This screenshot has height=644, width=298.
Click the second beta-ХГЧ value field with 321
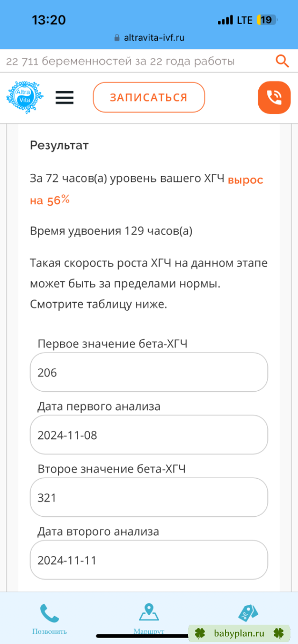click(x=149, y=497)
